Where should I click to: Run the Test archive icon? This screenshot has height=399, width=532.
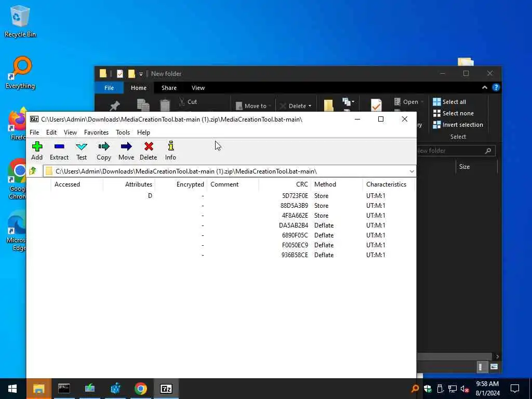coord(82,151)
